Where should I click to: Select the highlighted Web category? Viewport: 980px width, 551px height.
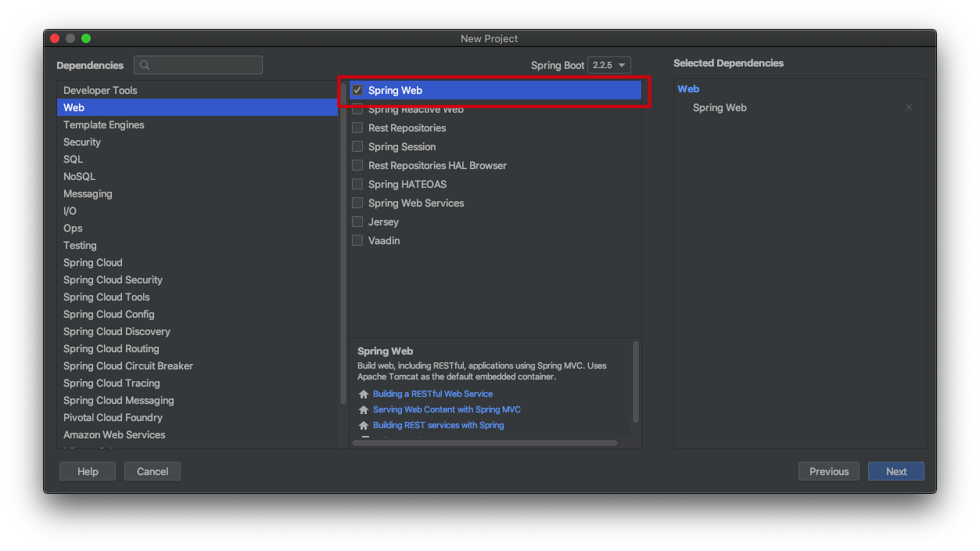click(x=198, y=107)
